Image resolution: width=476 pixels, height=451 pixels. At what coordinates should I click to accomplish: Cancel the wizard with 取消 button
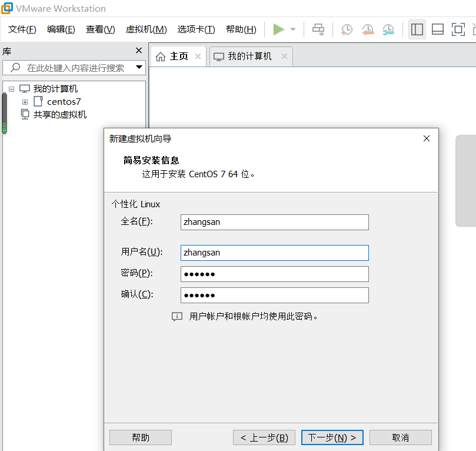(401, 437)
